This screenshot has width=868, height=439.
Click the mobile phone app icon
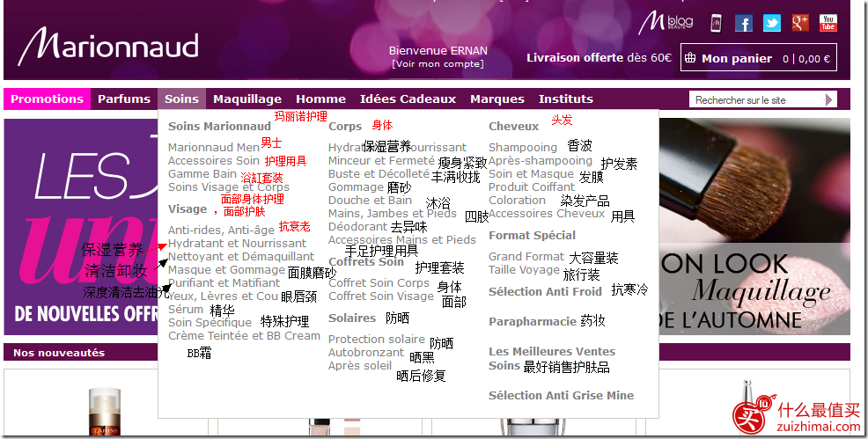pos(717,23)
